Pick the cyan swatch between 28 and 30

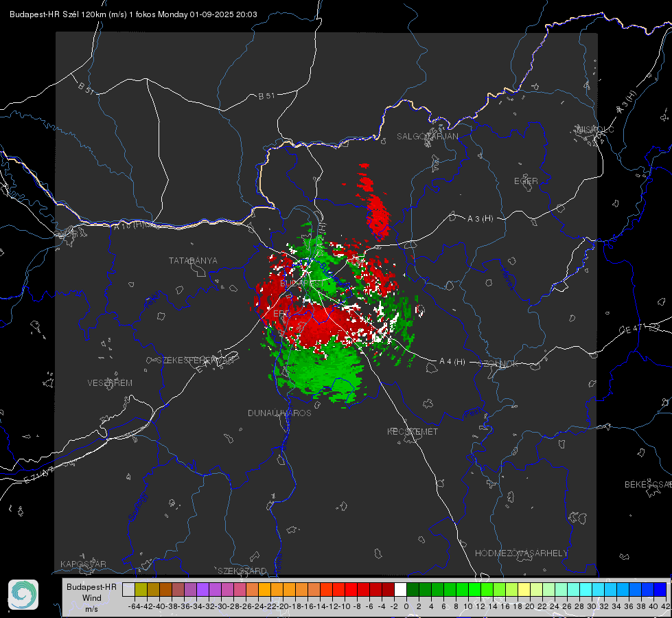click(586, 589)
